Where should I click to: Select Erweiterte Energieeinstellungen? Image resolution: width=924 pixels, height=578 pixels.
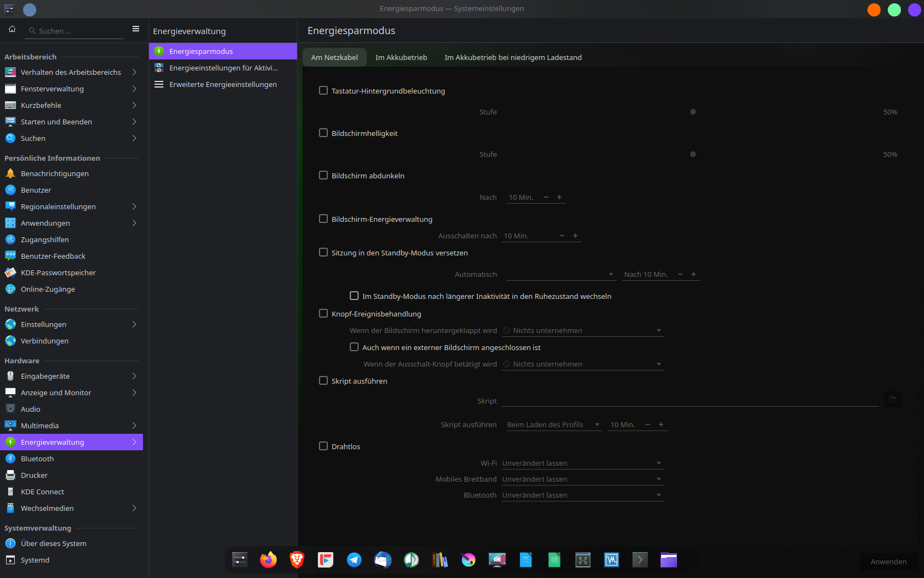(x=223, y=84)
